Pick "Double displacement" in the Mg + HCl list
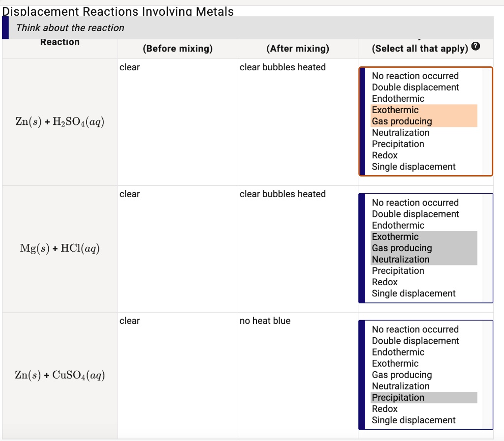 click(x=415, y=214)
